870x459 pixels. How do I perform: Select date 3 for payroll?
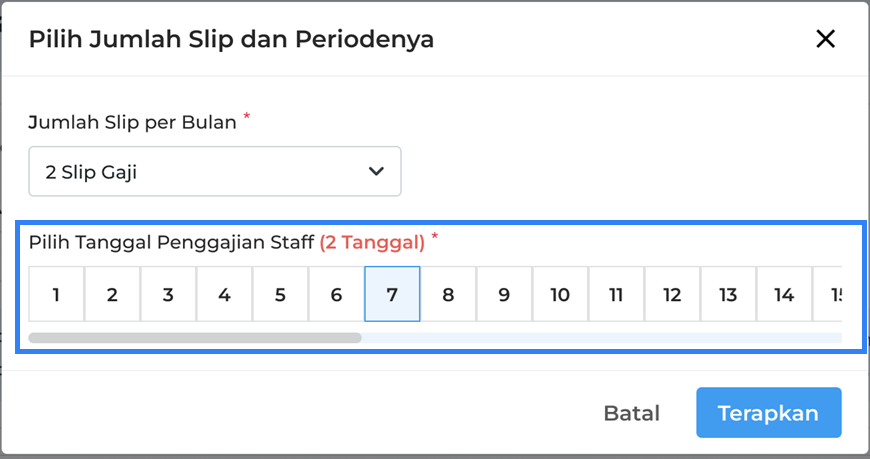click(x=168, y=294)
